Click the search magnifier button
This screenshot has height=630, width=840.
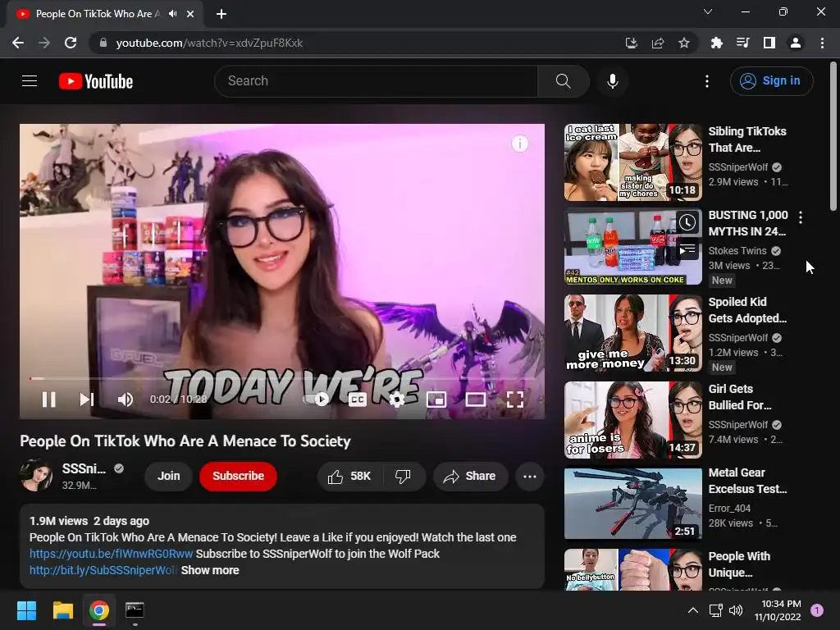(563, 81)
